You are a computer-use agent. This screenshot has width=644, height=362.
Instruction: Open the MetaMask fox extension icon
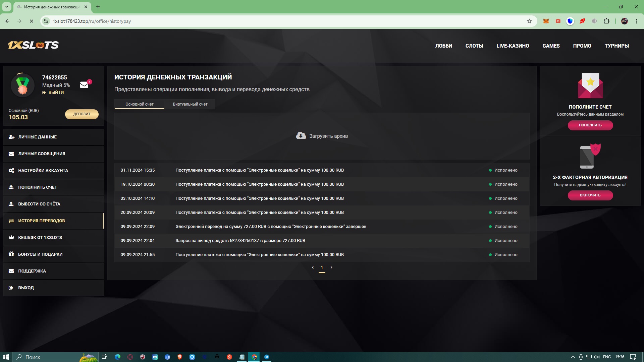coord(546,21)
